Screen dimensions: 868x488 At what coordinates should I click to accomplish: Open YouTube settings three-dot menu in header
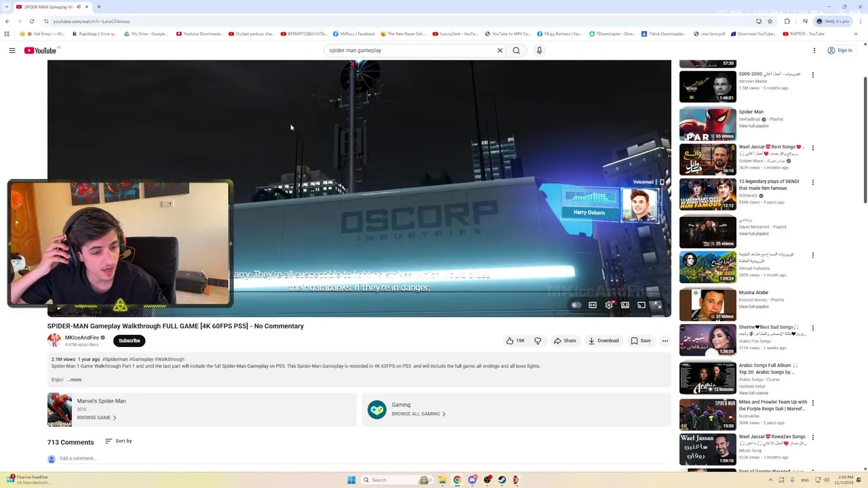[814, 50]
